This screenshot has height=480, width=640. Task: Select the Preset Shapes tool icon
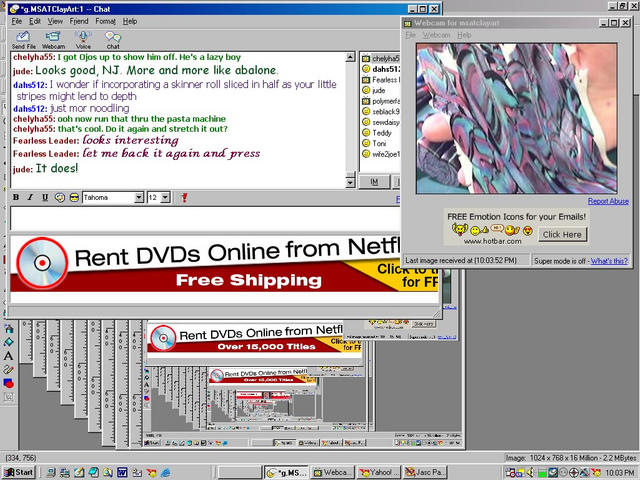tap(9, 383)
